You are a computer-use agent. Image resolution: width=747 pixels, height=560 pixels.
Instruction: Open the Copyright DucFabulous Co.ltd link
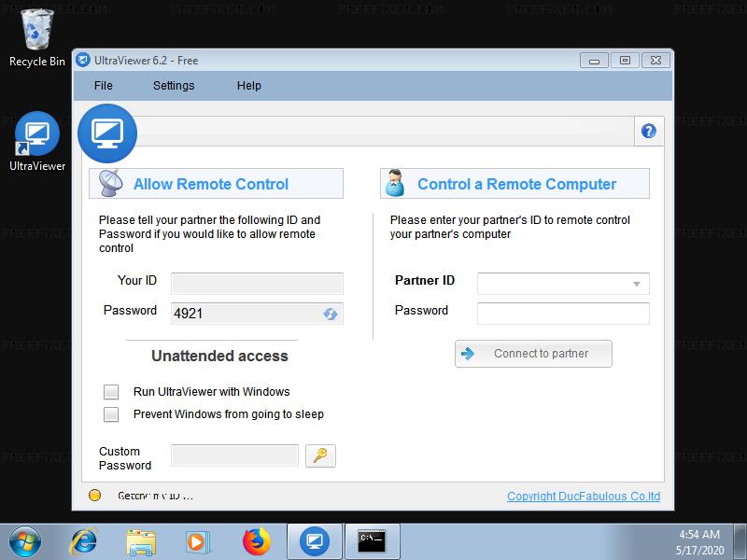(x=584, y=497)
